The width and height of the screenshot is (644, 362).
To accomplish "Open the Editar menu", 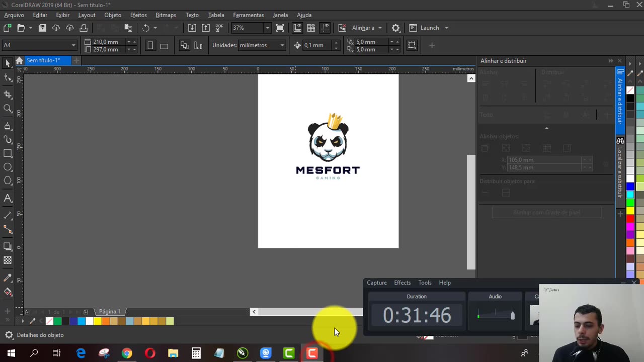I will [40, 15].
